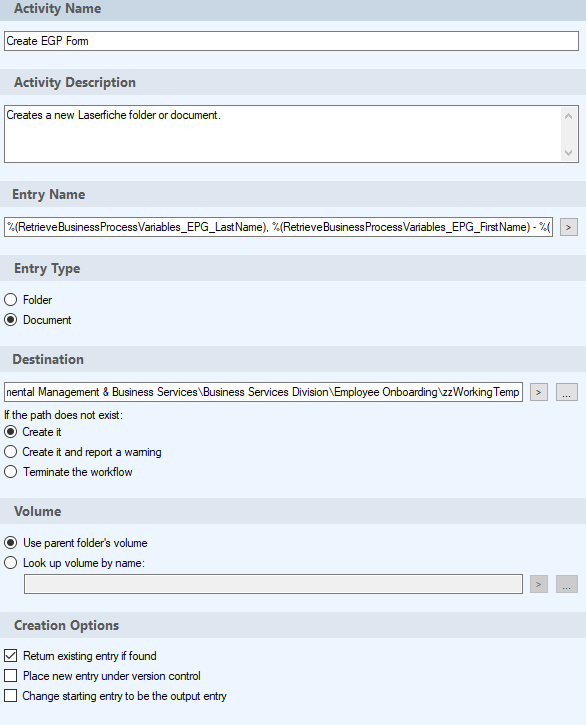Browse for Destination folder with ellipsis button
The width and height of the screenshot is (586, 725).
pyautogui.click(x=567, y=392)
